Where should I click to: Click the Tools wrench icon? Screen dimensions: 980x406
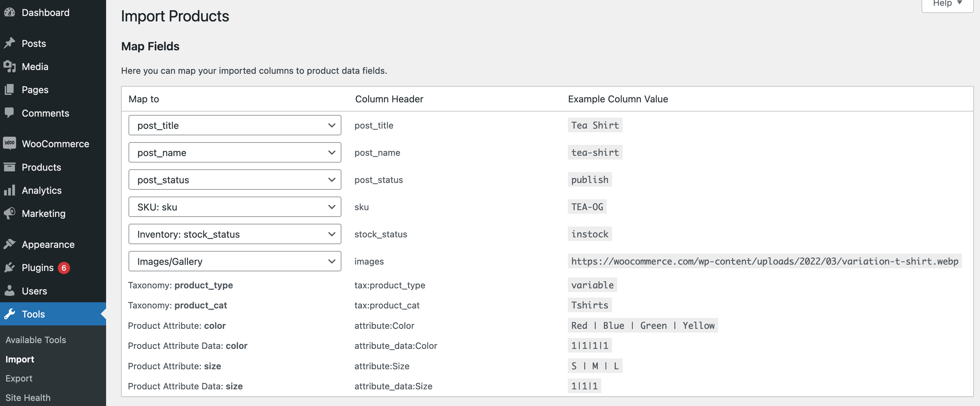(x=10, y=314)
